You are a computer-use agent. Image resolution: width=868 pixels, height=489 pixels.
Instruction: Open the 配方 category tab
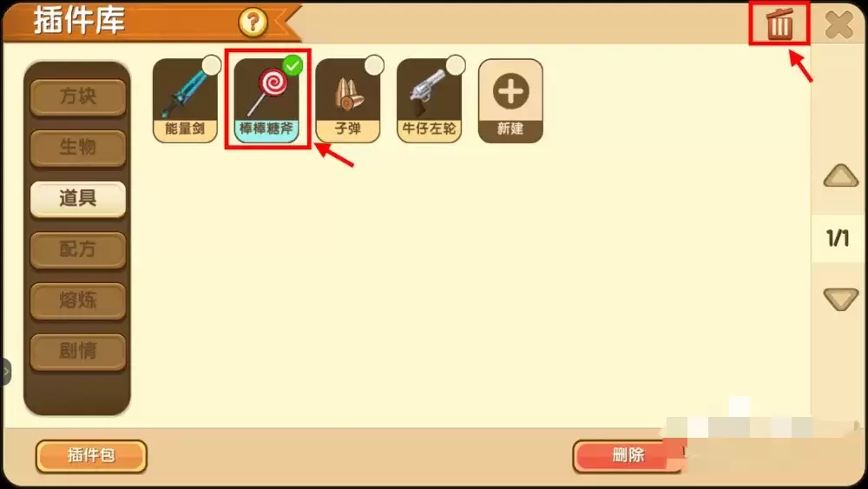[78, 250]
